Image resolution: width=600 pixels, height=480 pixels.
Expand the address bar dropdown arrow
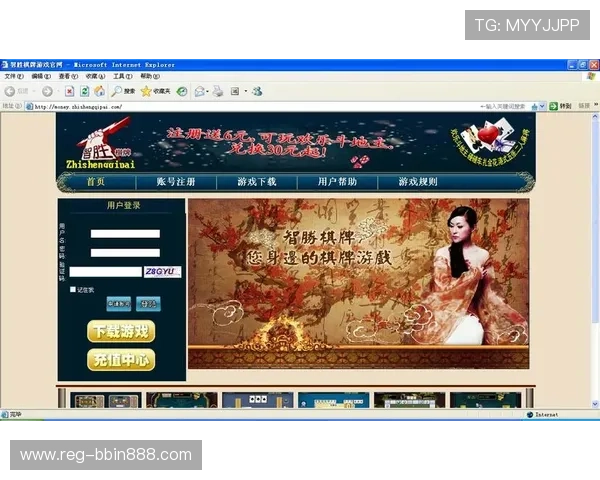542,106
